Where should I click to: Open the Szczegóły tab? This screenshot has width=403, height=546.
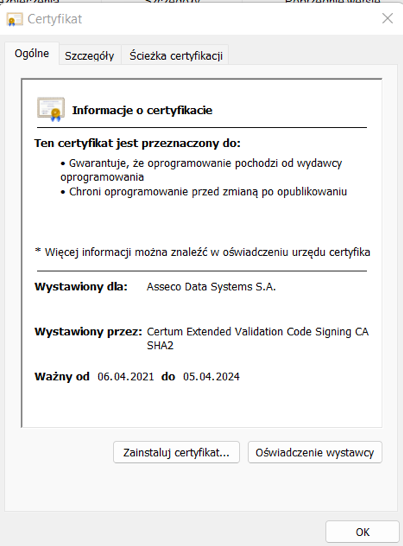point(90,56)
